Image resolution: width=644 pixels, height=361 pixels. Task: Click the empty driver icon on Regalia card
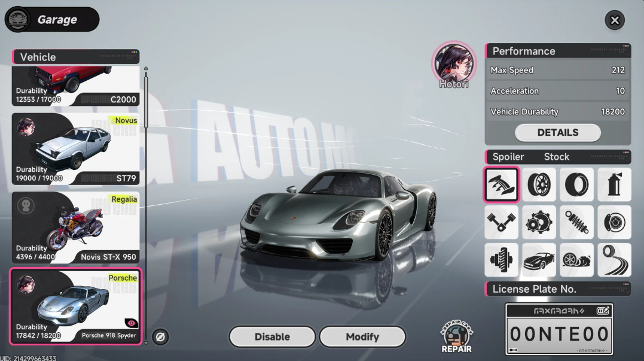tap(26, 205)
